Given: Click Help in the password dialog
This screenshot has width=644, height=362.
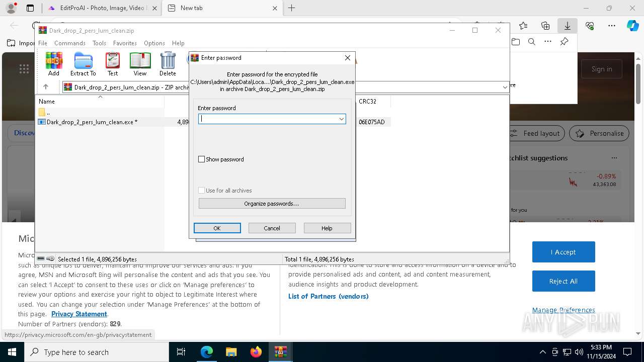Looking at the screenshot, I should (327, 228).
